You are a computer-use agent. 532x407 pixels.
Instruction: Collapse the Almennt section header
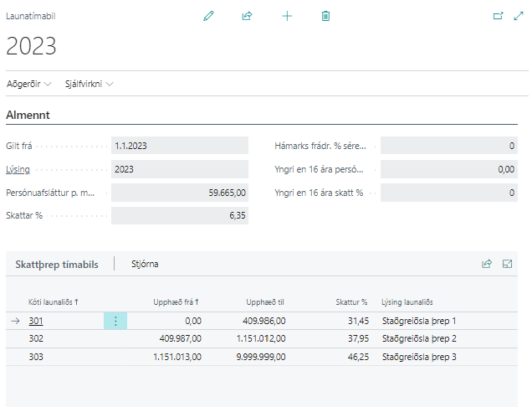pyautogui.click(x=30, y=116)
